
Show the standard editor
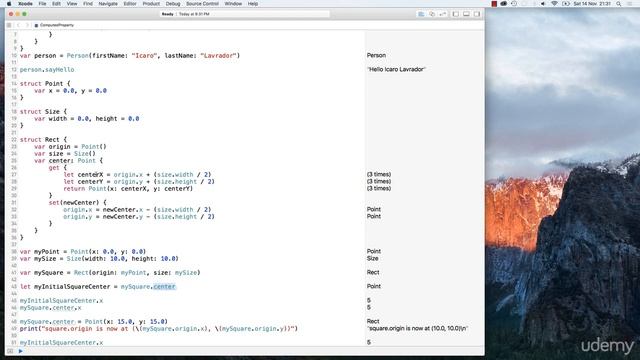click(421, 14)
